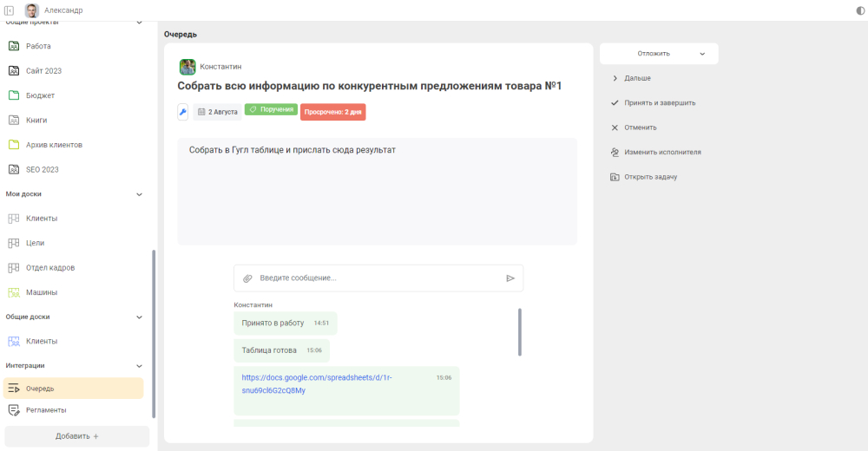Click Konstantin's avatar in the task card
This screenshot has width=868, height=451.
(x=187, y=67)
